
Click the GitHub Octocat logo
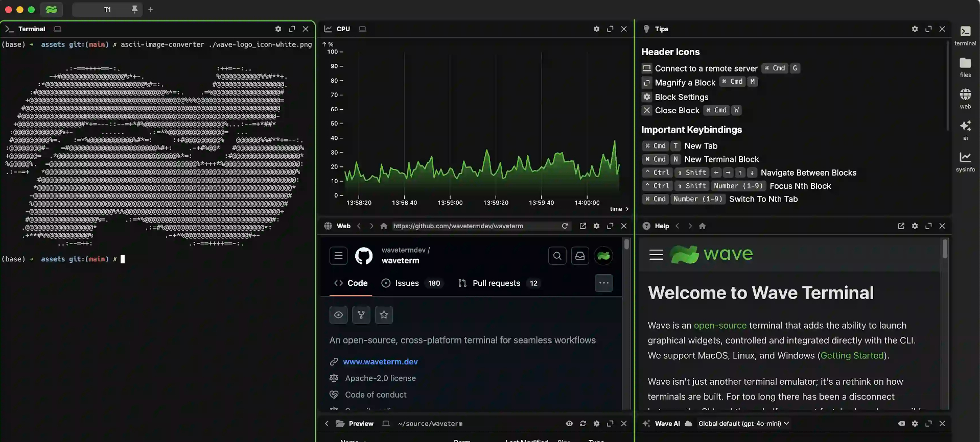[x=364, y=256]
